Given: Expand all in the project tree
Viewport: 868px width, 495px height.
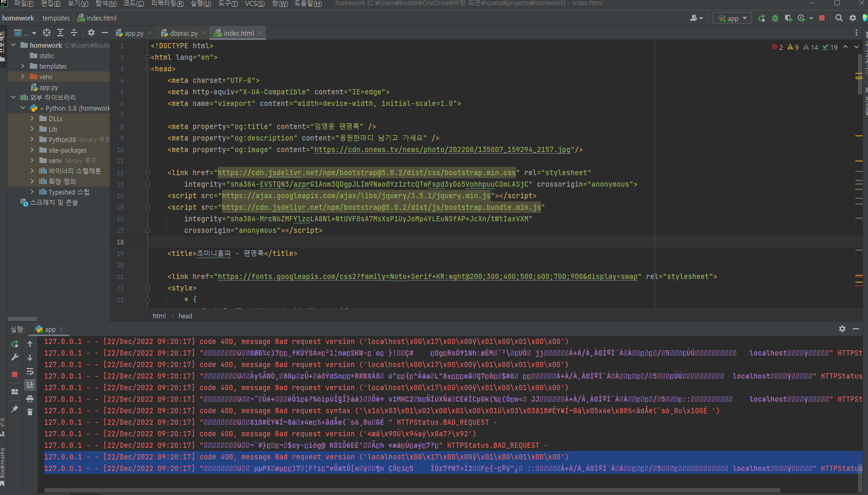Looking at the screenshot, I should coord(60,33).
